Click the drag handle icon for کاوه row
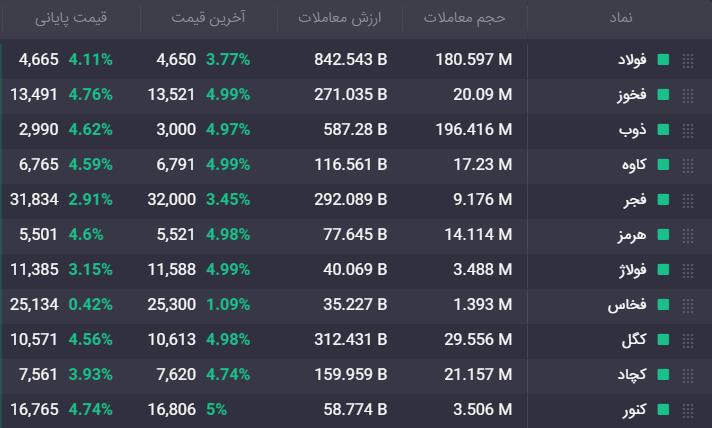 pyautogui.click(x=687, y=166)
